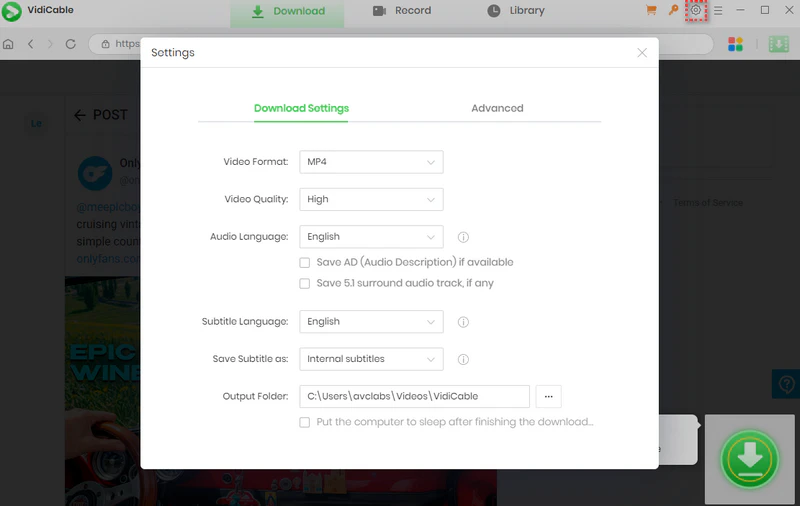
Task: Select the Advanced settings tab
Action: 497,108
